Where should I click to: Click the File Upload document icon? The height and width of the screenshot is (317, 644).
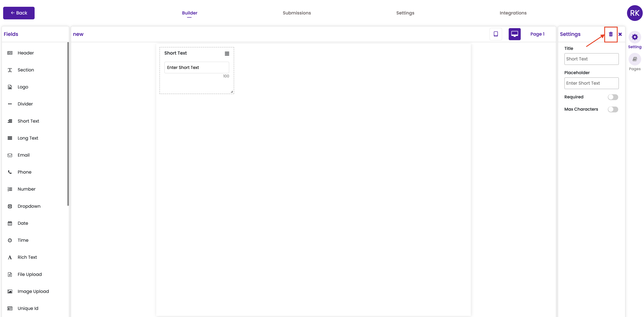(10, 275)
